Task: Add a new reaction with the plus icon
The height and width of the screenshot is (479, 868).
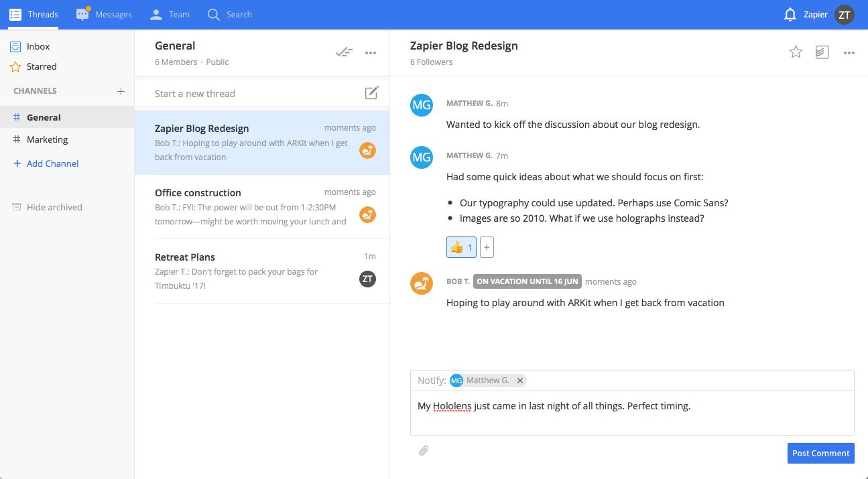Action: [487, 247]
